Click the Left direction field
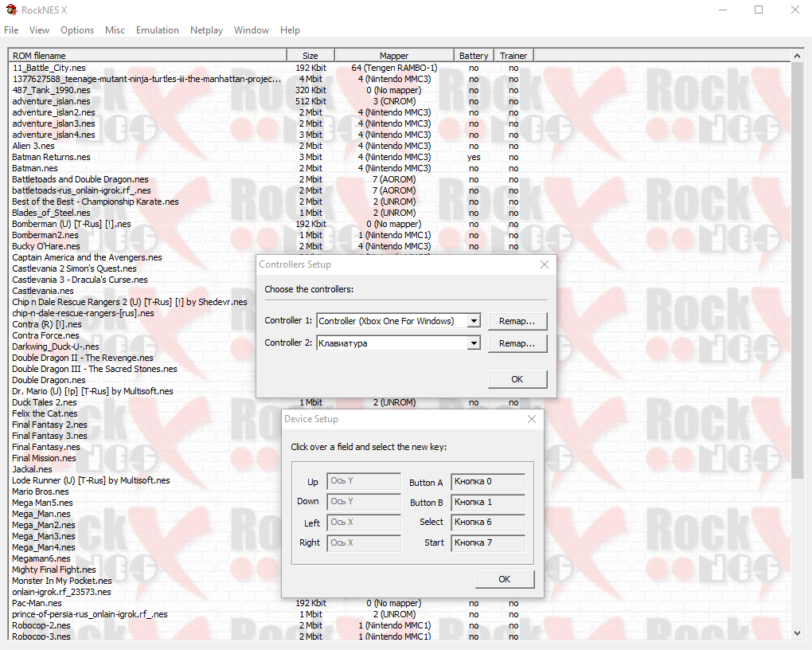Screen dimensions: 812x650 coord(364,523)
